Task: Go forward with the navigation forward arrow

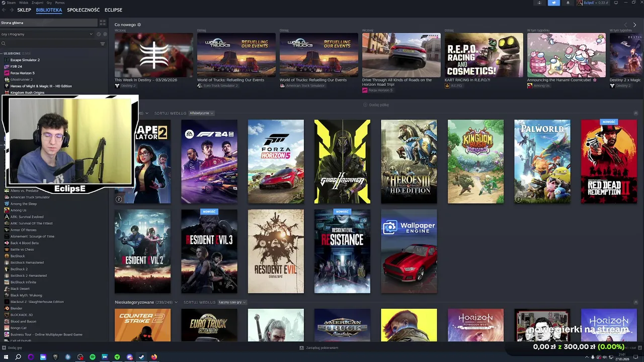Action: click(x=11, y=10)
